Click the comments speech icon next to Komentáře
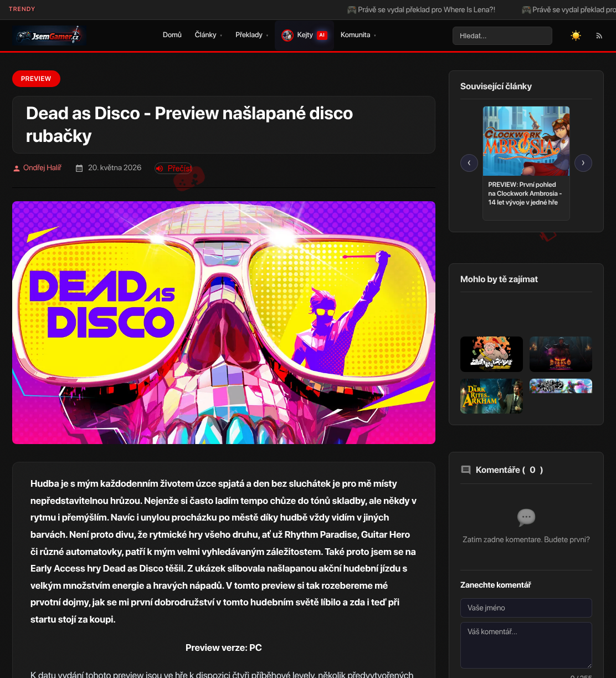Image resolution: width=616 pixels, height=678 pixels. [x=466, y=470]
